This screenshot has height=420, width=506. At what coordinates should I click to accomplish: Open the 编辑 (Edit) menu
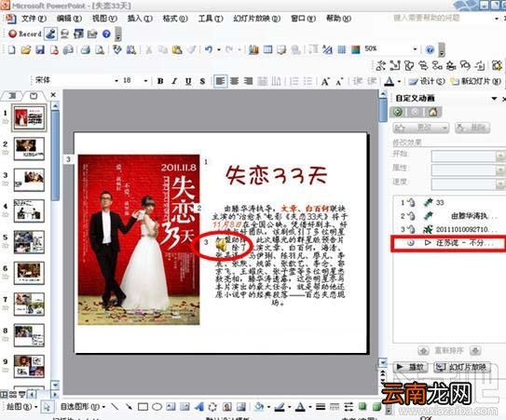(x=69, y=19)
